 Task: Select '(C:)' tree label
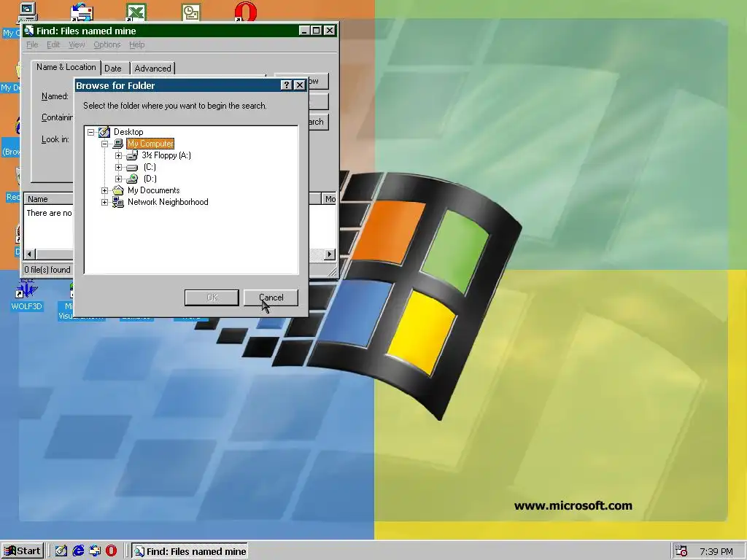150,167
